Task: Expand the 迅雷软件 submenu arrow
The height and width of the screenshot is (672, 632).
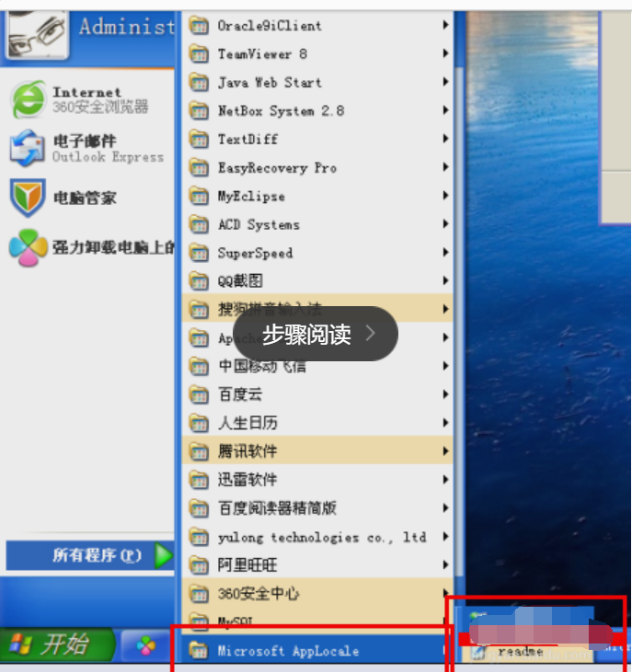Action: [446, 479]
